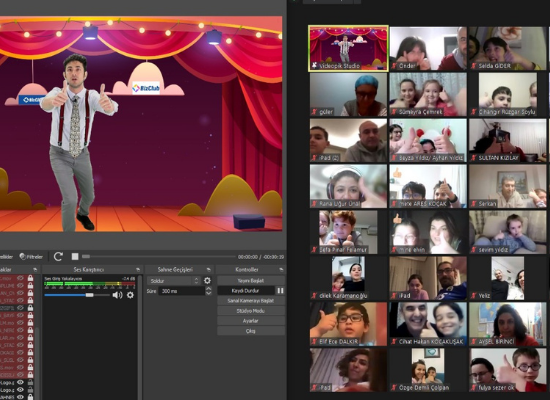The width and height of the screenshot is (550, 400).
Task: Click muted mic icon on Selda GİDER's tile
Action: [x=474, y=66]
